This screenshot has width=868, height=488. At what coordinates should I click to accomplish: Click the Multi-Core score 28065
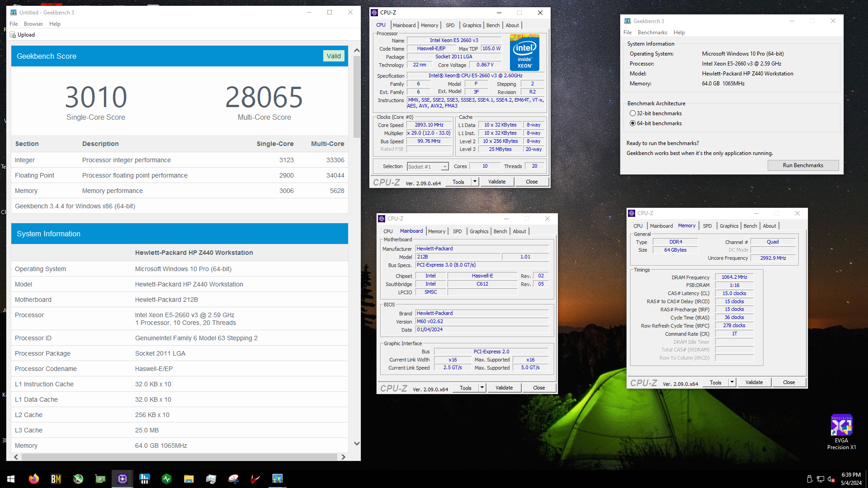tap(264, 97)
